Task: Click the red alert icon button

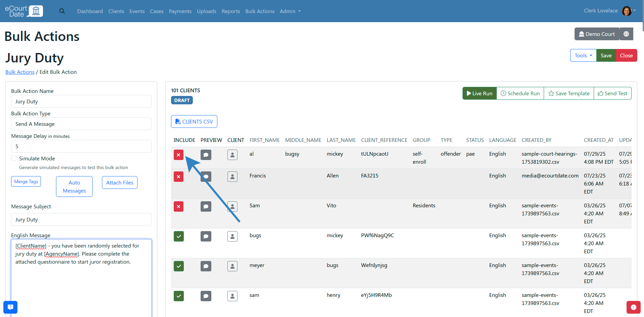Action: (633, 307)
